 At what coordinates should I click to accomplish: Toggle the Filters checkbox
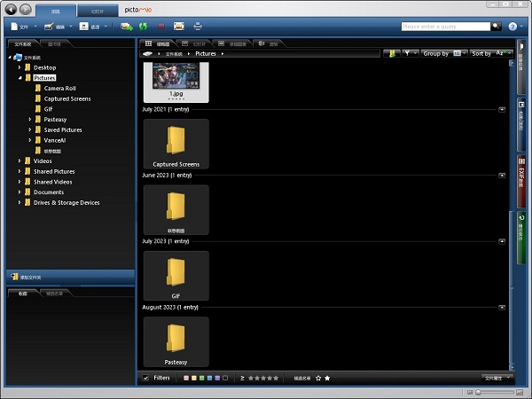[x=145, y=378]
